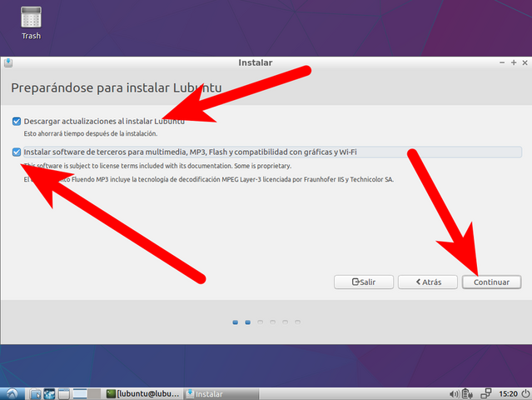
Task: Open the Trash desktop icon
Action: coord(31,22)
